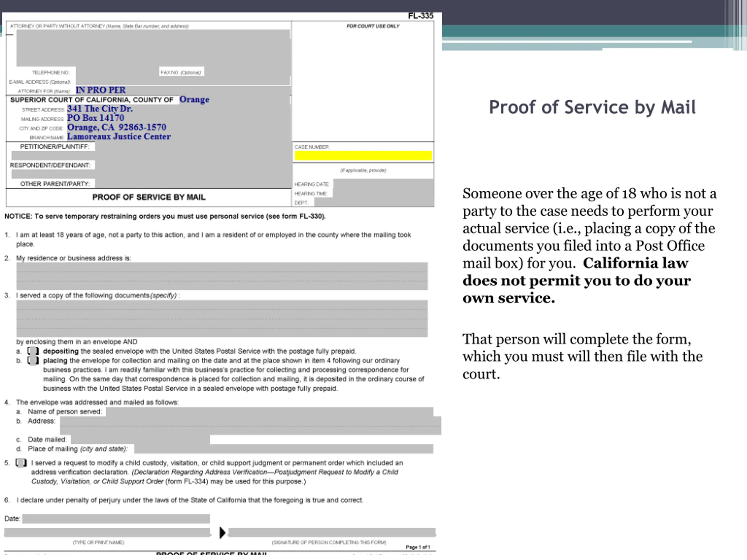Click the attorney name and address block
747x560 pixels.
(153, 48)
